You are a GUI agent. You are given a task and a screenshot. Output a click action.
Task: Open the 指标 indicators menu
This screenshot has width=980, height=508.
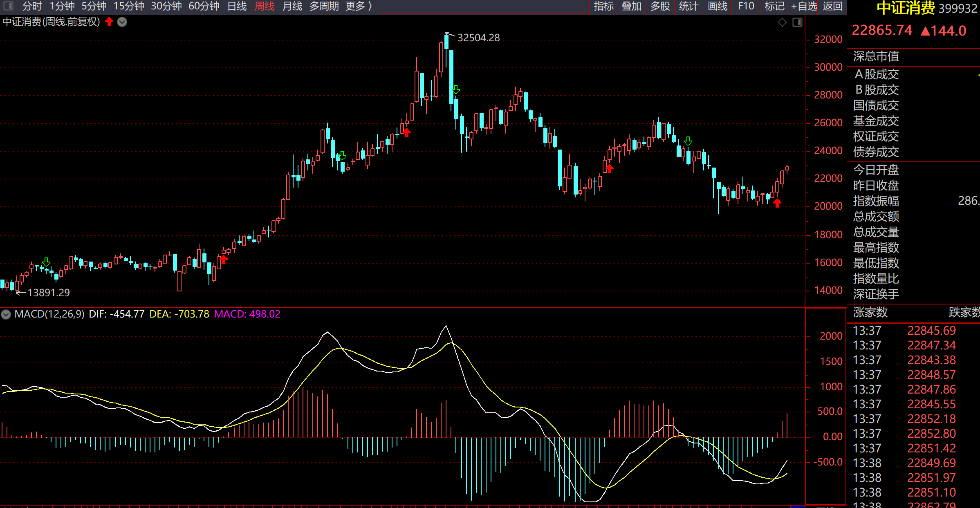[x=604, y=6]
